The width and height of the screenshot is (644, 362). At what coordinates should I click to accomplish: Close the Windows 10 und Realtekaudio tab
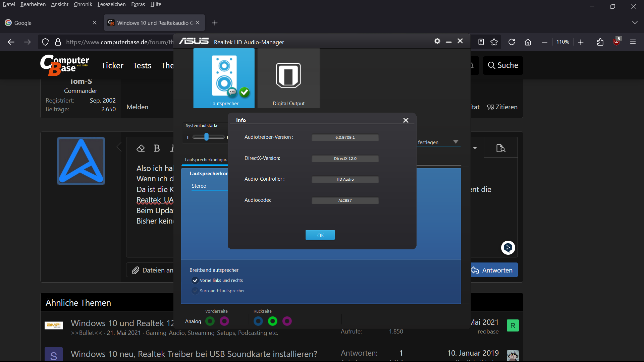point(198,23)
